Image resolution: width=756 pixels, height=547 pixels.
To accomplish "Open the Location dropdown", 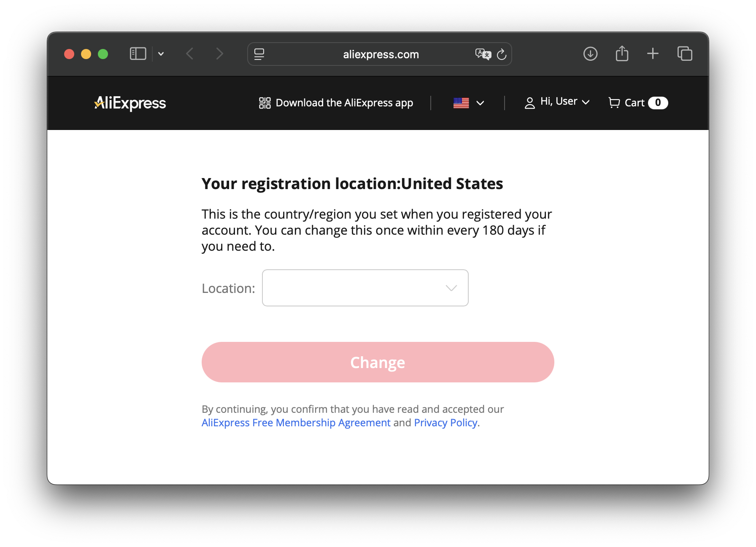I will point(365,288).
